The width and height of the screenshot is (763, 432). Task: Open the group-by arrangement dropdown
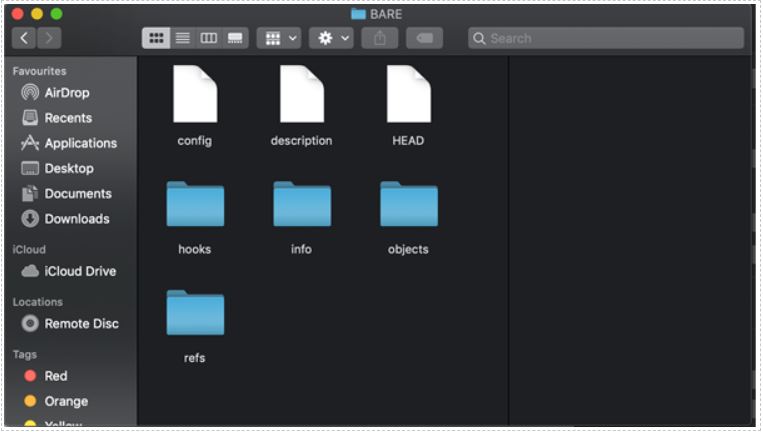[x=279, y=38]
